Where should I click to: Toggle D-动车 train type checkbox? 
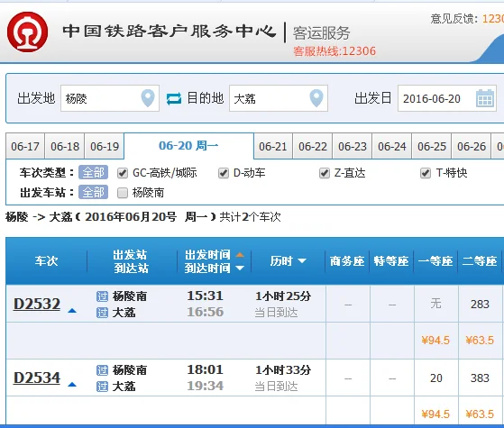(x=224, y=173)
